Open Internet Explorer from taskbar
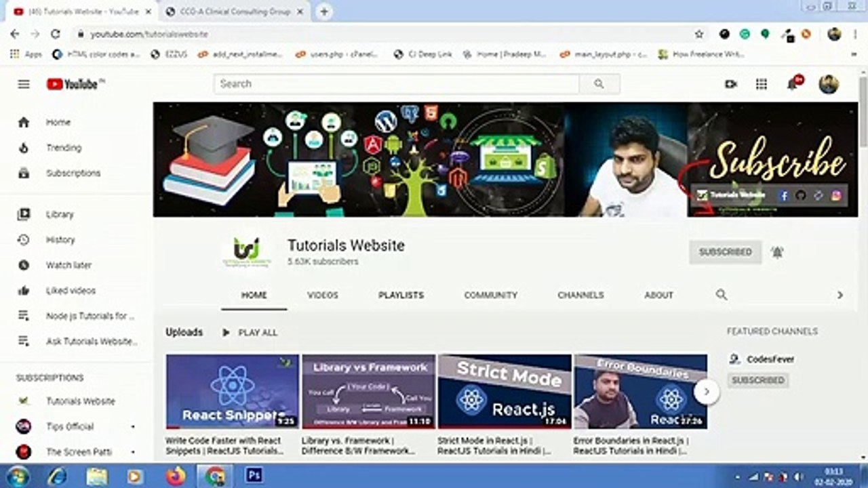Screen dimensions: 868x488 [x=58, y=476]
